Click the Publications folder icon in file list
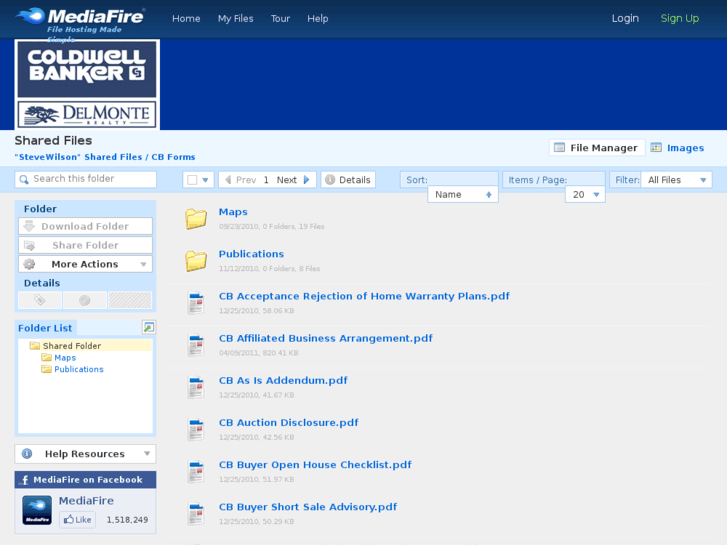 196,260
